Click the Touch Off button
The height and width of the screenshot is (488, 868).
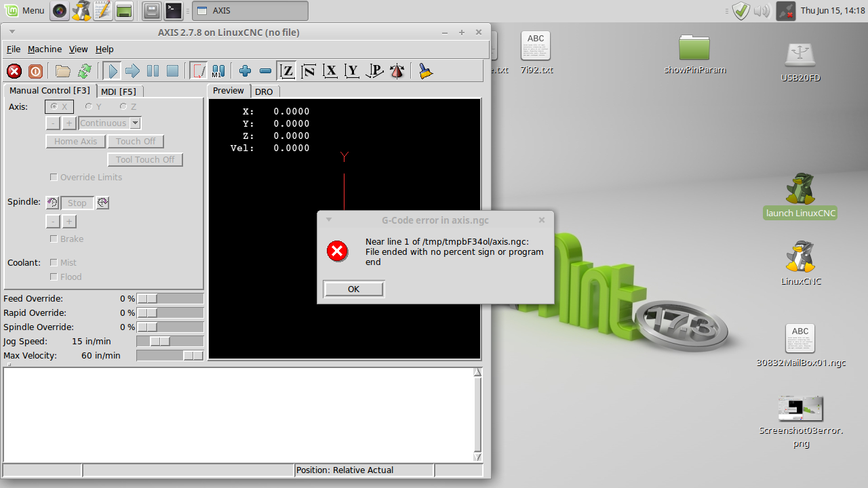click(x=136, y=141)
